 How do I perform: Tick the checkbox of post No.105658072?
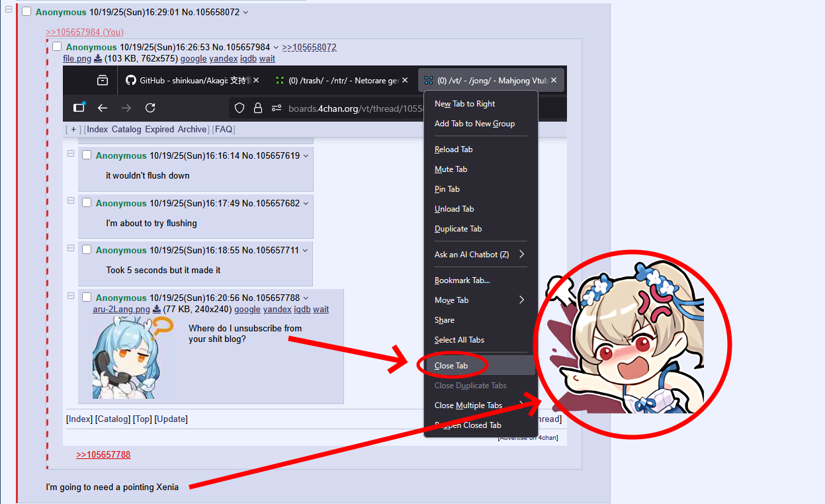click(x=26, y=12)
